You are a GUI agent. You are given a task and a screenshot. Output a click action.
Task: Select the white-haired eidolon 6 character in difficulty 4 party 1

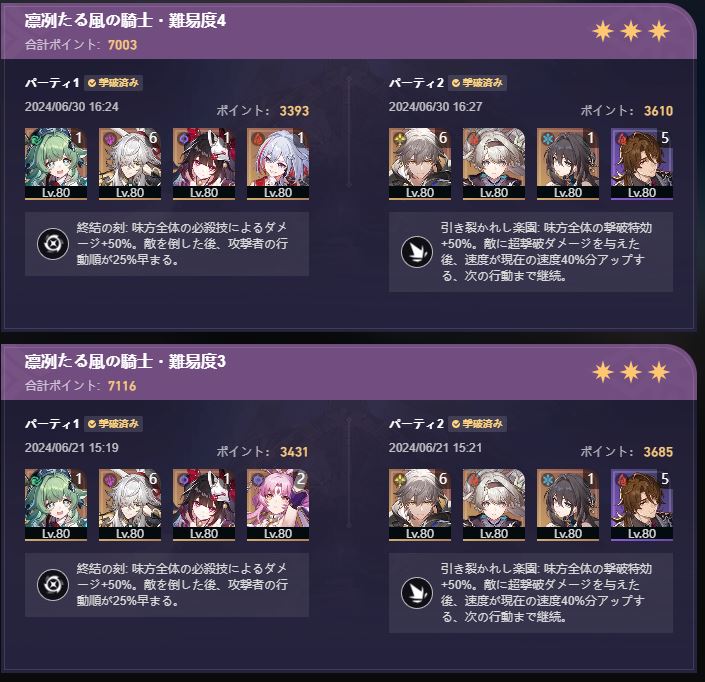click(x=130, y=164)
